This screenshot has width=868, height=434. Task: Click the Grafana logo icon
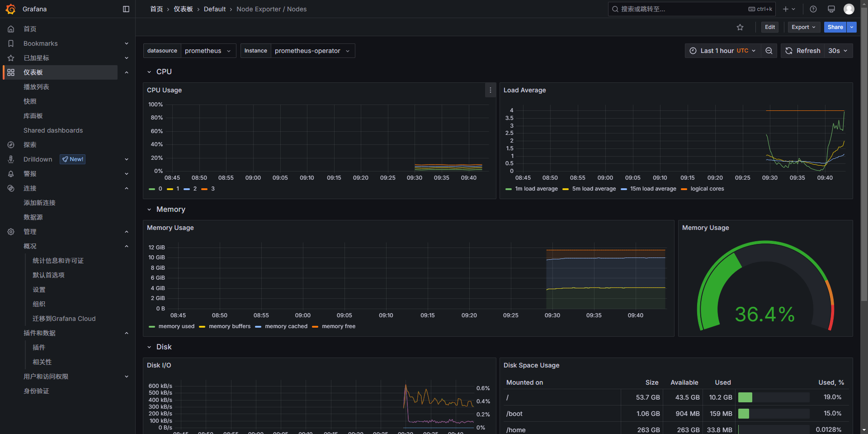click(11, 9)
